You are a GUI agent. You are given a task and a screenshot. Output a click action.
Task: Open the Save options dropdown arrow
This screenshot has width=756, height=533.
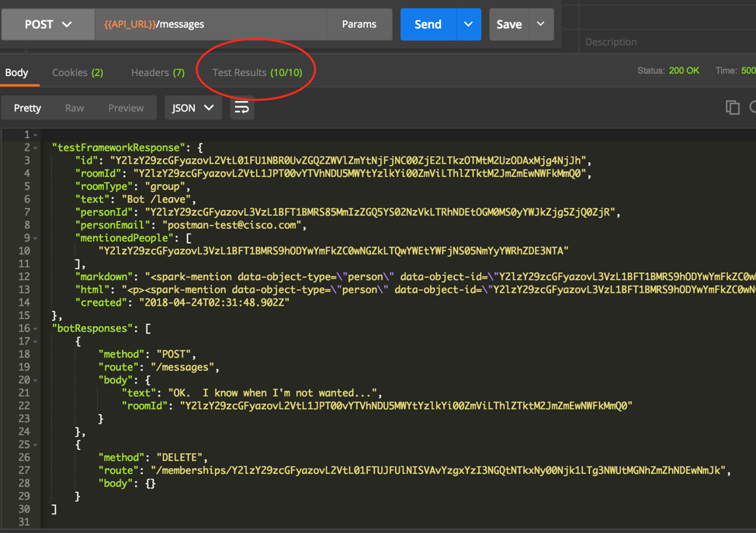pyautogui.click(x=541, y=24)
